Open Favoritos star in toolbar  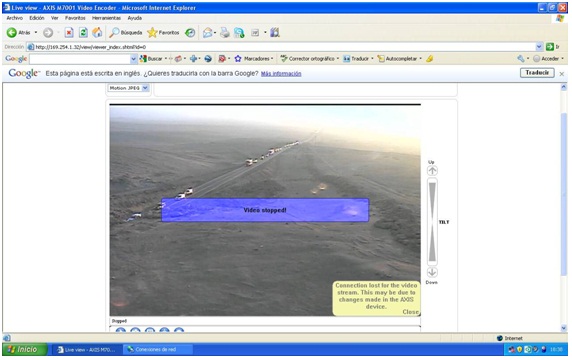coord(152,33)
